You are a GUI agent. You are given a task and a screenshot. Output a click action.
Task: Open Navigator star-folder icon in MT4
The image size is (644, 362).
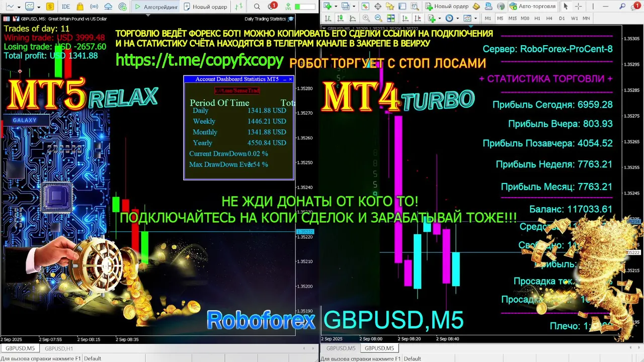point(390,7)
